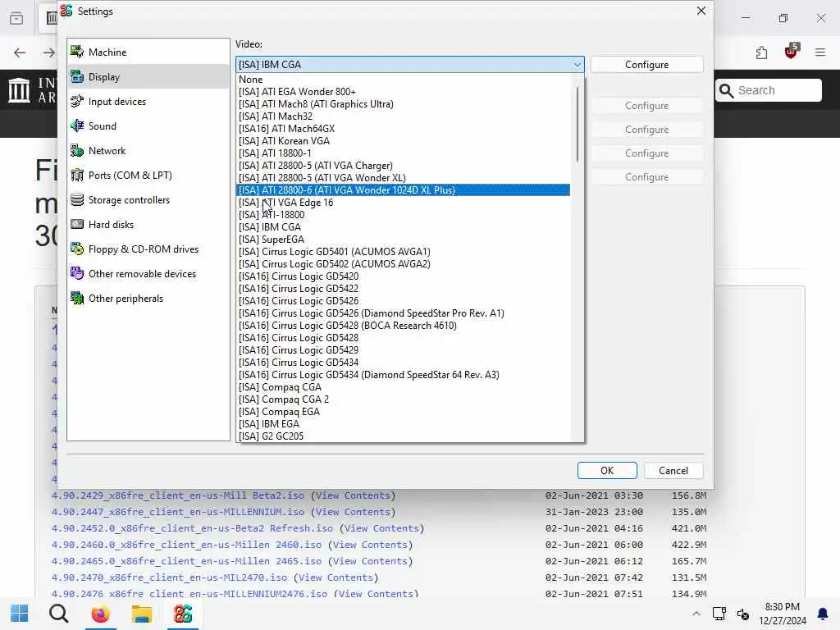
Task: Open the Network settings icon
Action: coord(77,151)
